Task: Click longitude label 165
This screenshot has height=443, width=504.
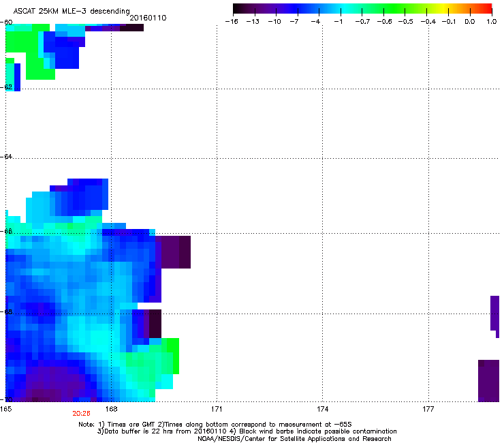Action: tap(5, 409)
